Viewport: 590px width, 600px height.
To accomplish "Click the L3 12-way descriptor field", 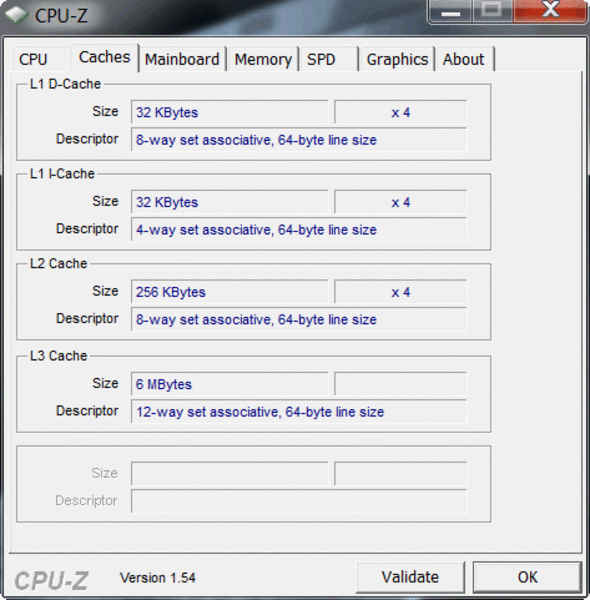I will [299, 412].
